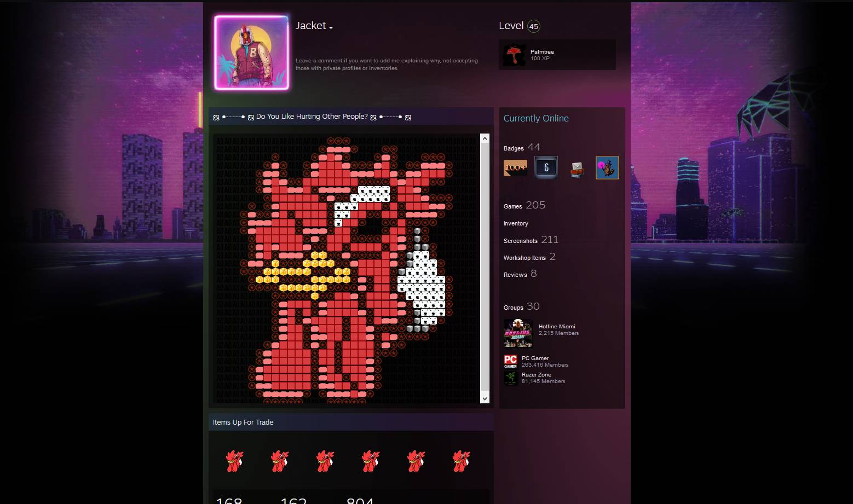Click the Hotline Miami group name link
853x504 pixels.
pyautogui.click(x=557, y=326)
